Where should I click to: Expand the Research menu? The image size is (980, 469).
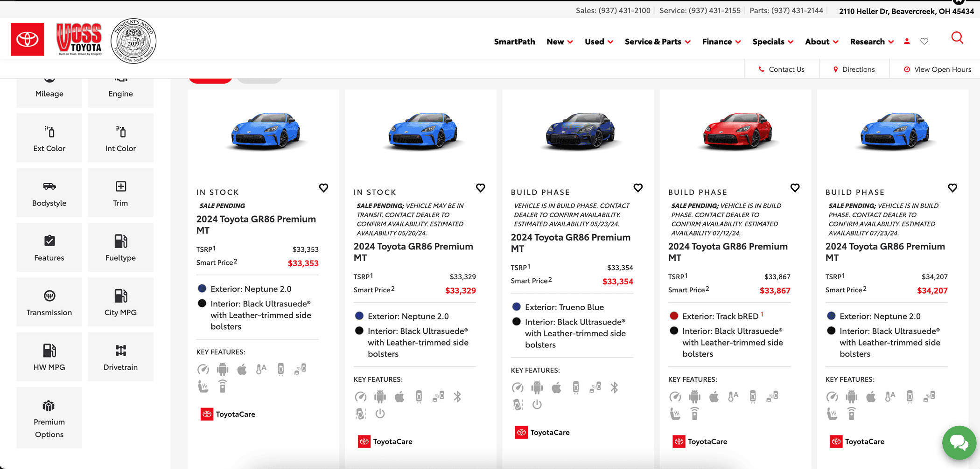[872, 41]
